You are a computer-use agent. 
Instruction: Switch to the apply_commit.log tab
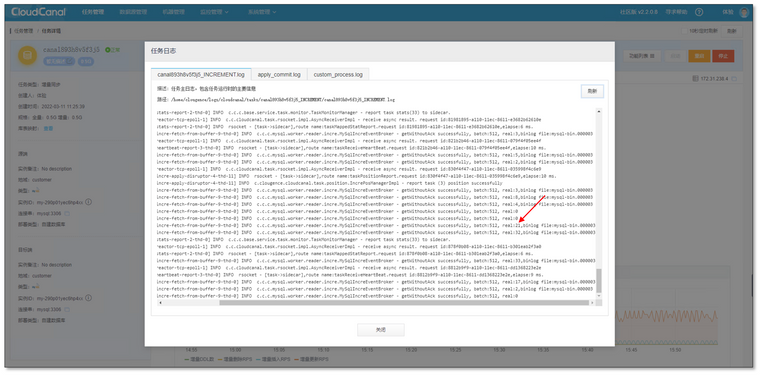[279, 75]
